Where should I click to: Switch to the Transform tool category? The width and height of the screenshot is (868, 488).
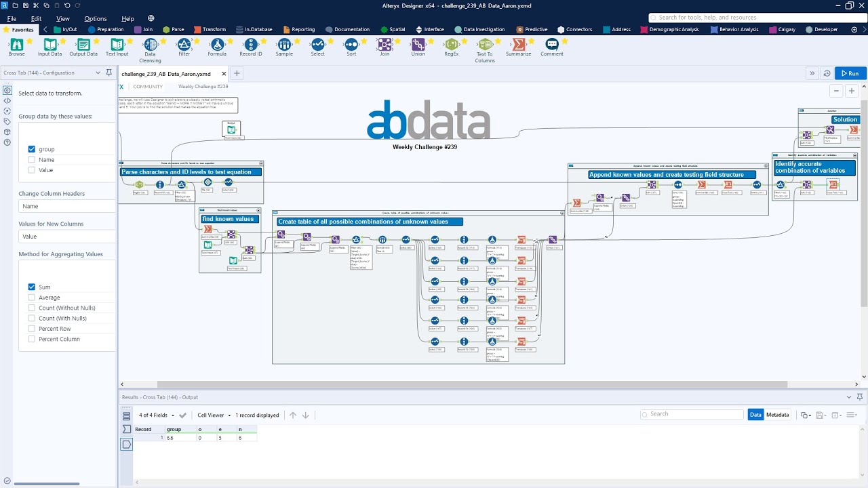[x=210, y=29]
